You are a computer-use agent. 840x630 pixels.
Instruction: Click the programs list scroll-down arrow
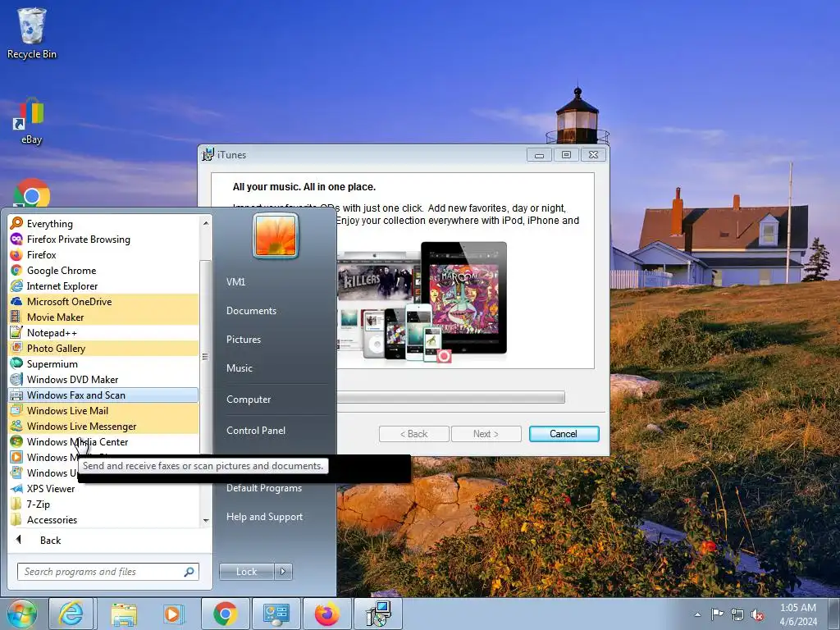click(206, 520)
